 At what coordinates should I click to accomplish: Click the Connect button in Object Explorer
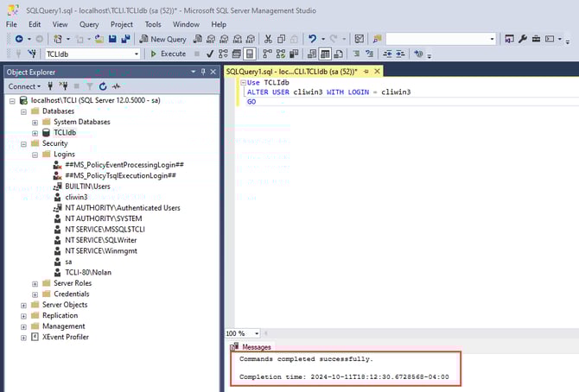[x=23, y=86]
